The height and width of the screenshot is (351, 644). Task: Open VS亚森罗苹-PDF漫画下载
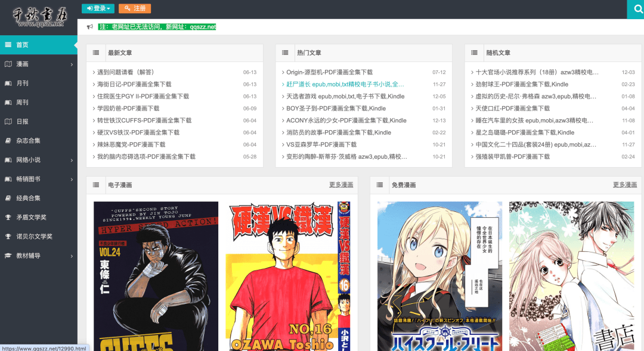tap(321, 144)
